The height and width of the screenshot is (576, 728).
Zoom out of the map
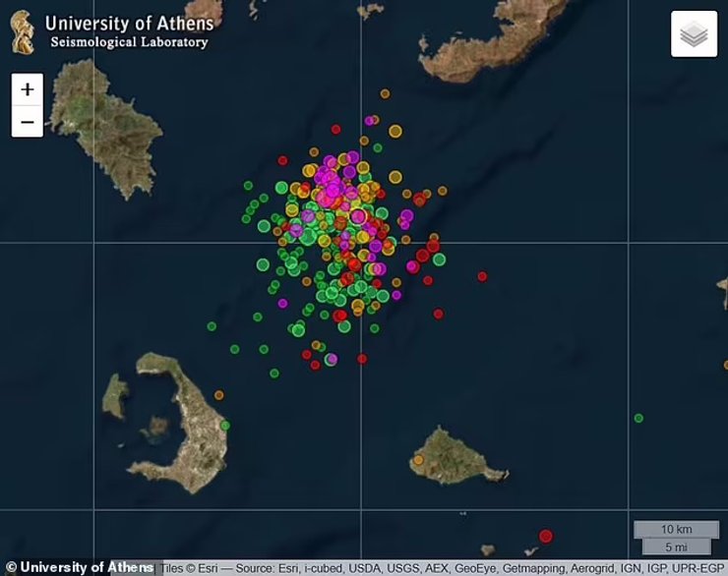pyautogui.click(x=27, y=122)
